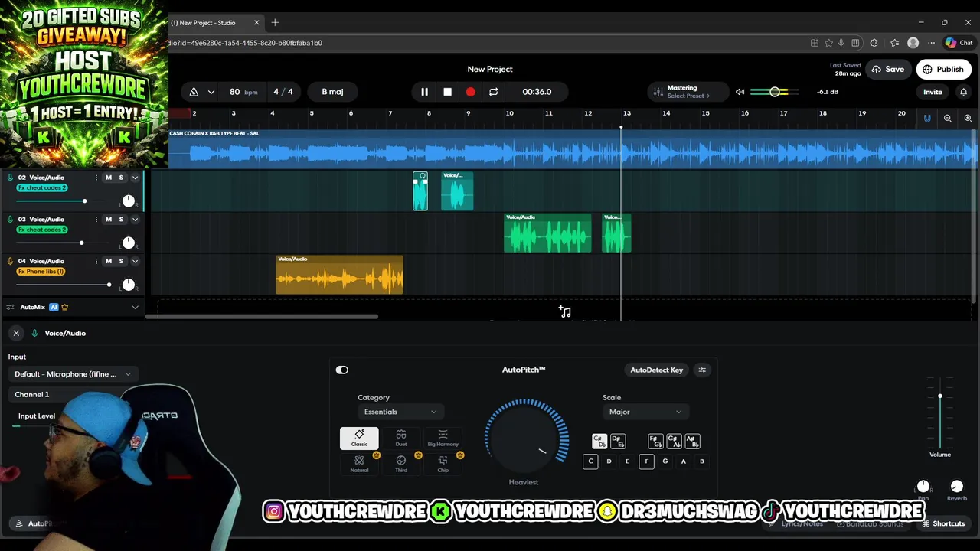This screenshot has width=980, height=551.
Task: Open Copilot Chat in the browser
Action: [x=959, y=43]
